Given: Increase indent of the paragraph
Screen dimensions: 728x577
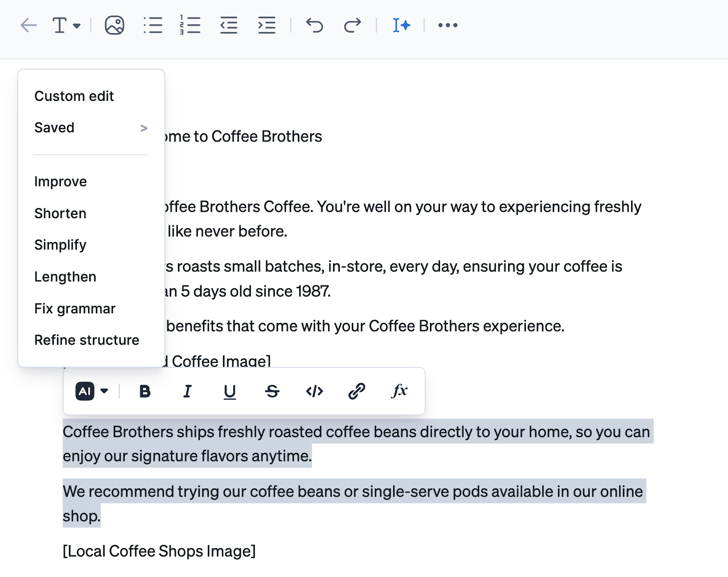Looking at the screenshot, I should [x=268, y=26].
